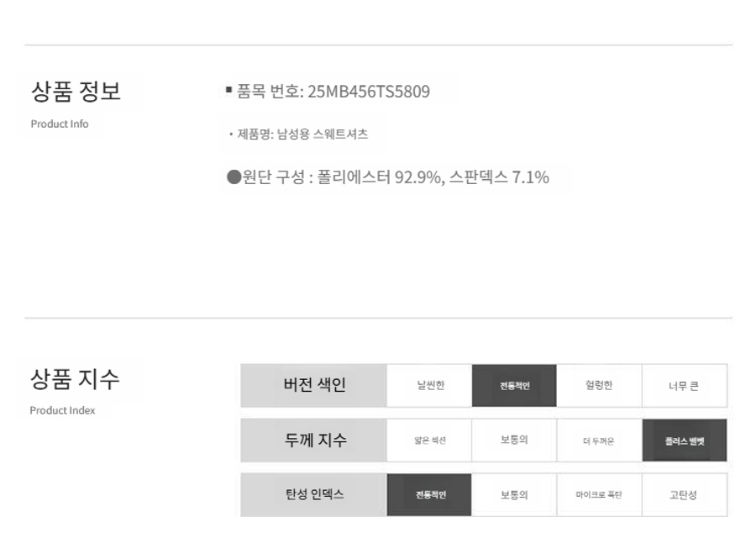The width and height of the screenshot is (756, 554).
Task: Pick 플러스 벨벳 thickness option
Action: pyautogui.click(x=684, y=441)
